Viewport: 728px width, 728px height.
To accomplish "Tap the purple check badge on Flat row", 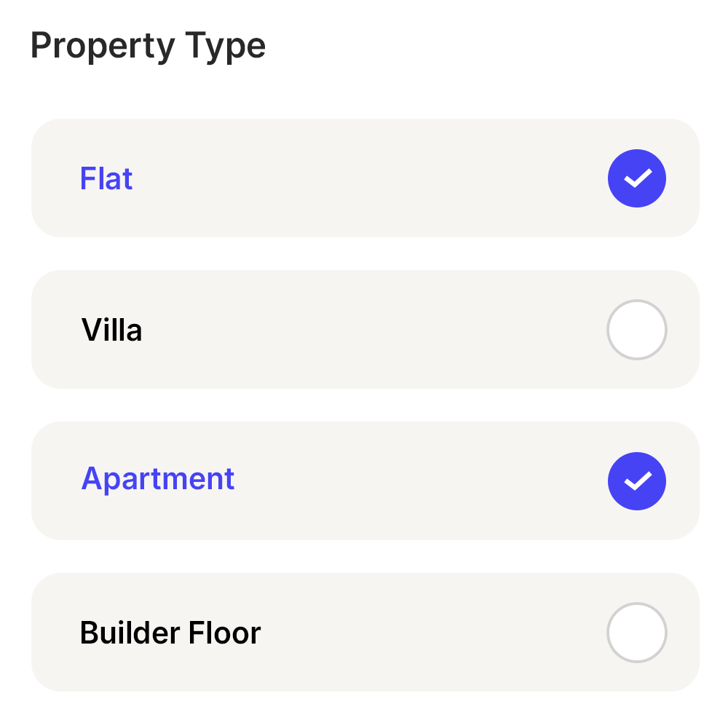I will pos(637,178).
